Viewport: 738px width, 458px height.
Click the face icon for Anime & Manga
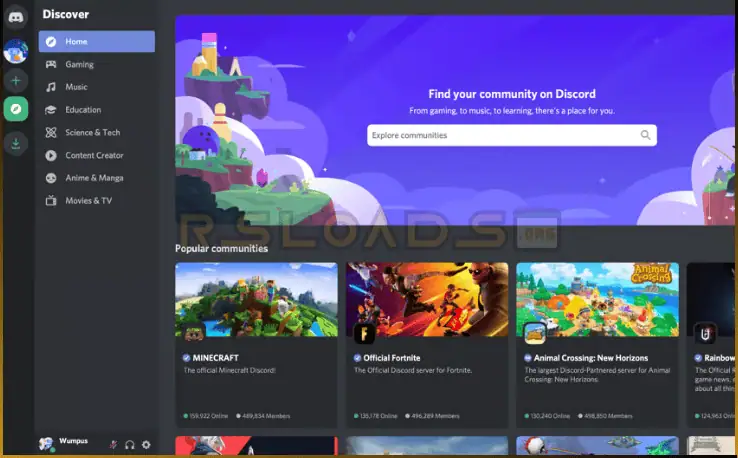click(x=51, y=178)
